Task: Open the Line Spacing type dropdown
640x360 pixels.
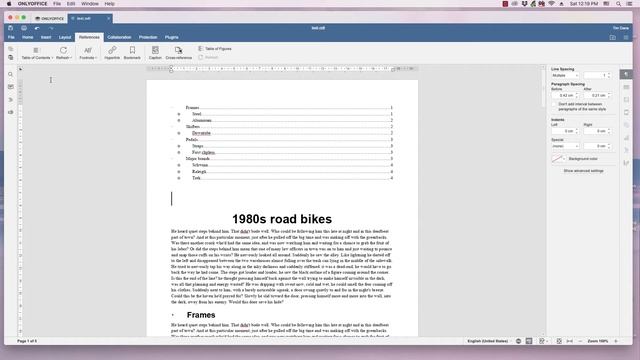Action: [565, 76]
